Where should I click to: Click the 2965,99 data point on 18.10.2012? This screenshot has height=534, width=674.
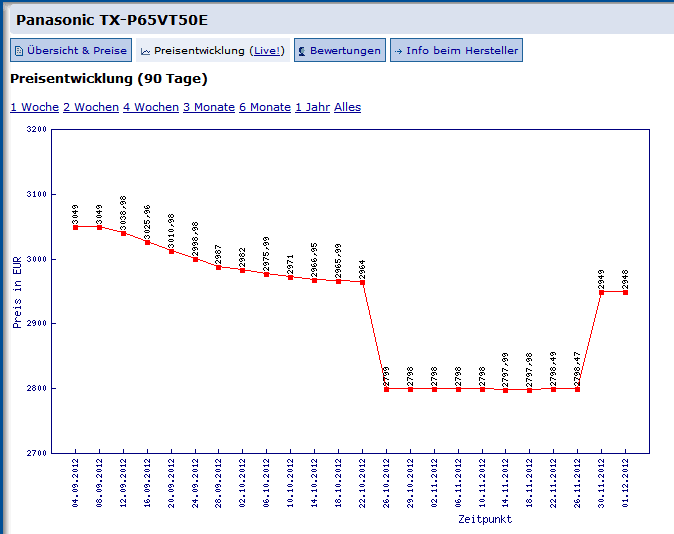tap(338, 282)
